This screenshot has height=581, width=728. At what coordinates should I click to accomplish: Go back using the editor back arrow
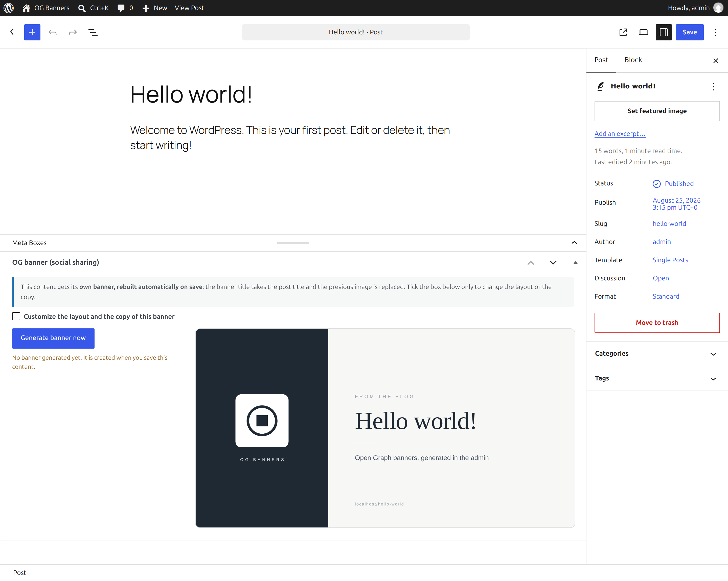click(12, 32)
